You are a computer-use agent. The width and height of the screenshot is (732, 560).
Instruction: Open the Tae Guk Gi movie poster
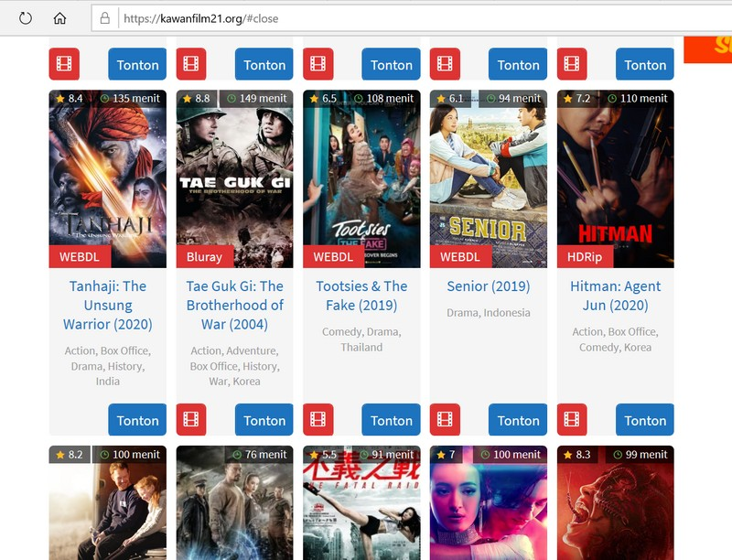point(235,178)
